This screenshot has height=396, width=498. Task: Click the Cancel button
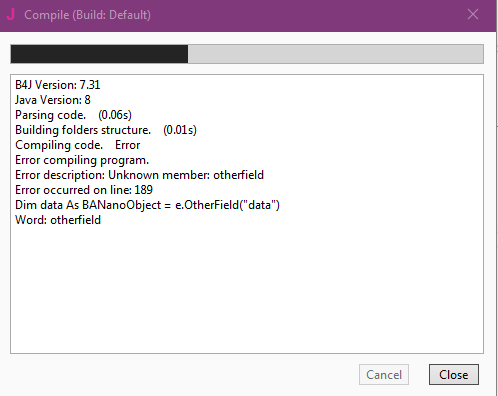coord(384,374)
